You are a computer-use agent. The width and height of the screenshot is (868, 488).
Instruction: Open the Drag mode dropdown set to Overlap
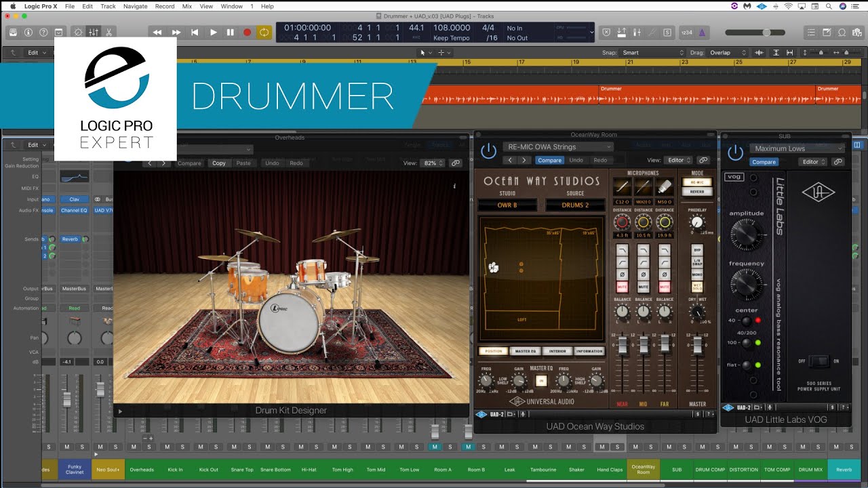(726, 52)
